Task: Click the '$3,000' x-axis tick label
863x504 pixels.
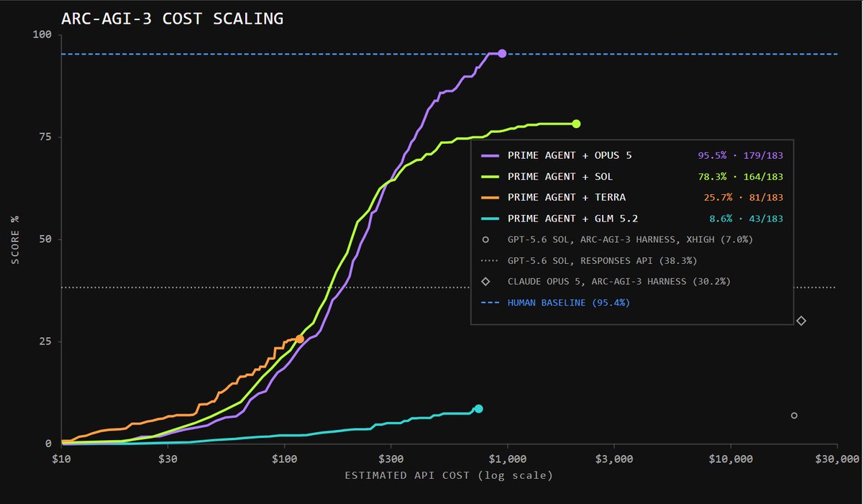Action: pyautogui.click(x=614, y=459)
